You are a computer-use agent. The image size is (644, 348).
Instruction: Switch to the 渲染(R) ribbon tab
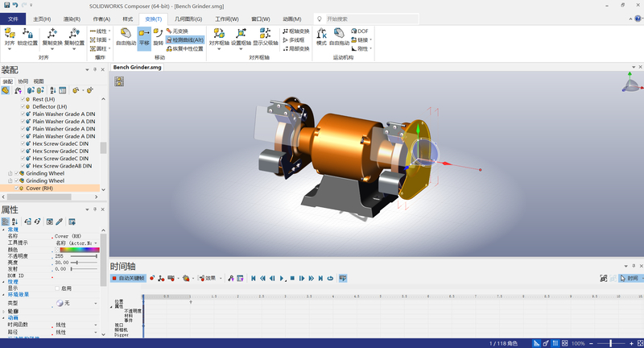point(72,19)
